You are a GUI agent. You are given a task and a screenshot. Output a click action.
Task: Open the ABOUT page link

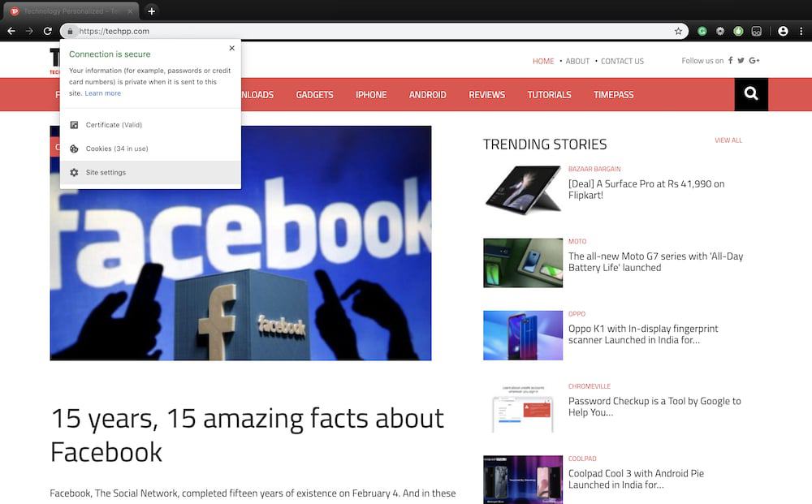(577, 61)
